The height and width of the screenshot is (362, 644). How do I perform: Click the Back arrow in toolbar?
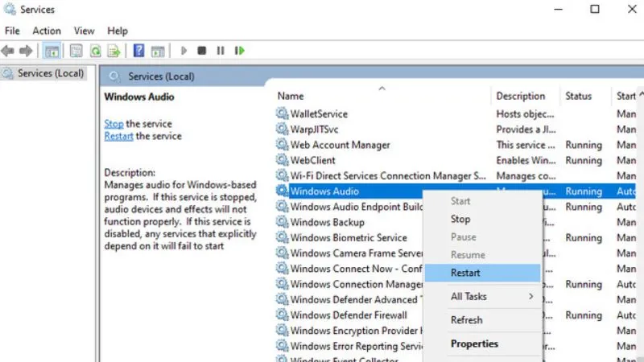click(x=8, y=51)
